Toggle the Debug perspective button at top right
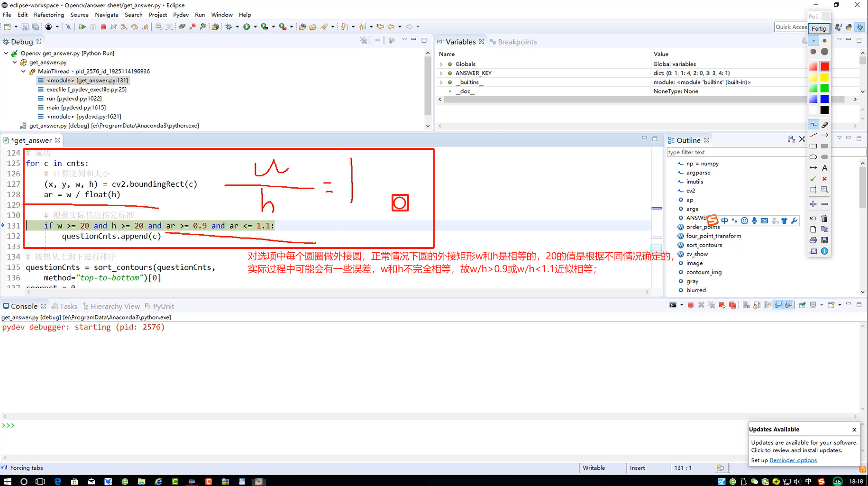 tap(860, 27)
